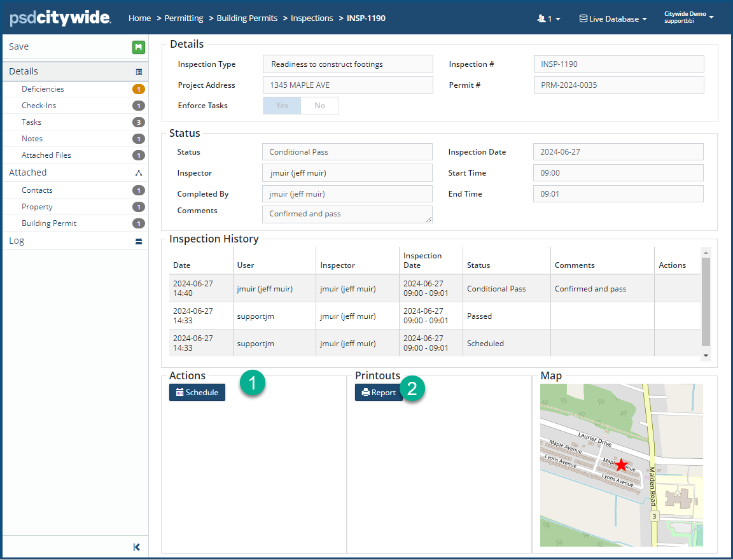The image size is (733, 560).
Task: Click the Details list icon in sidebar
Action: pos(139,72)
